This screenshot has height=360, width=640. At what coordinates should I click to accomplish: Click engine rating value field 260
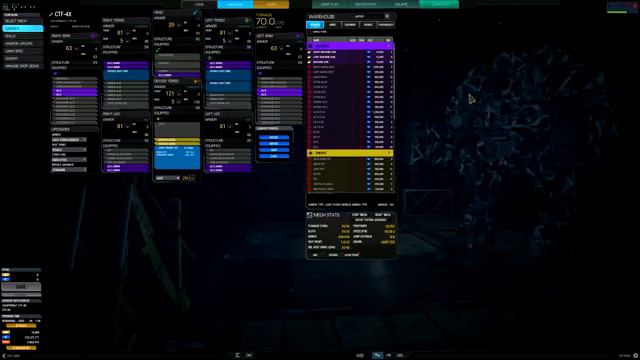point(188,178)
